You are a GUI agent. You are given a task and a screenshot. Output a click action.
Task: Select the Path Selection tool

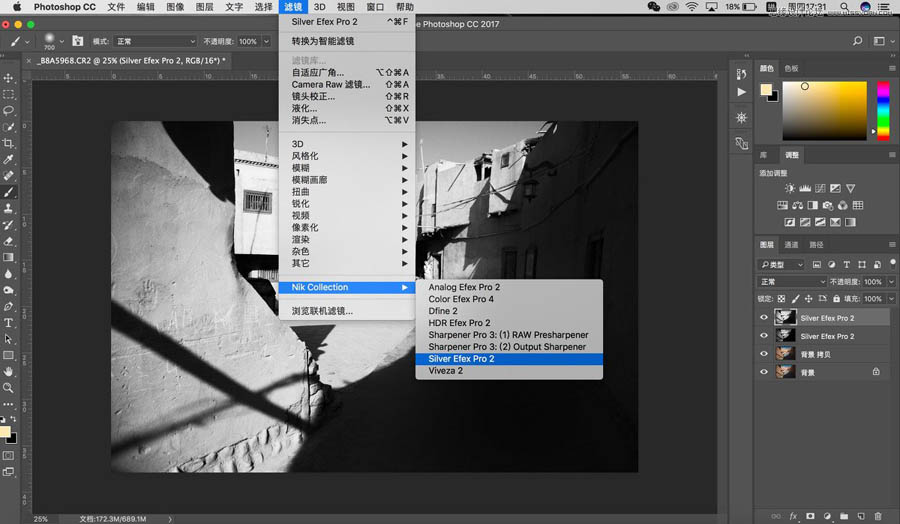tap(8, 339)
